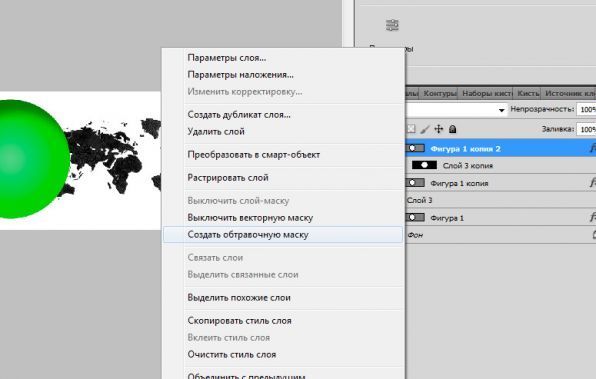Toggle lock position icon in Layers panel

click(x=439, y=129)
